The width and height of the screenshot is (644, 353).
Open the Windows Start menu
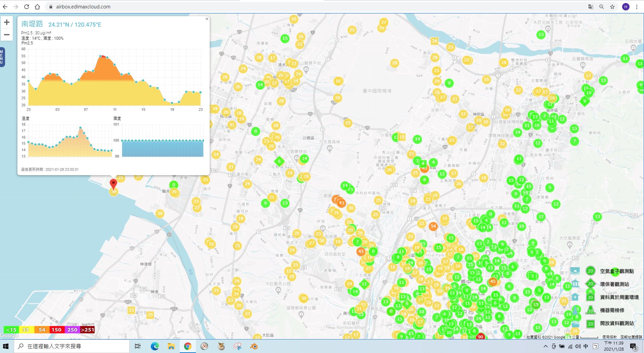click(x=6, y=346)
